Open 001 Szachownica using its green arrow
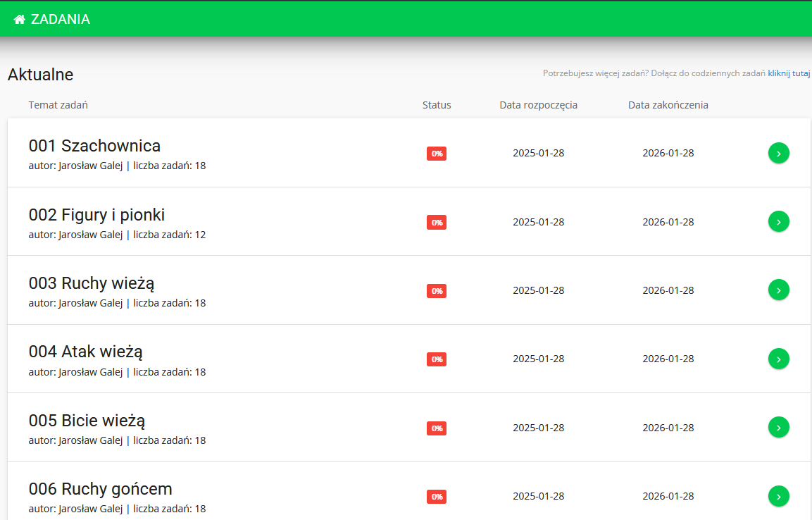The image size is (812, 520). [x=778, y=153]
